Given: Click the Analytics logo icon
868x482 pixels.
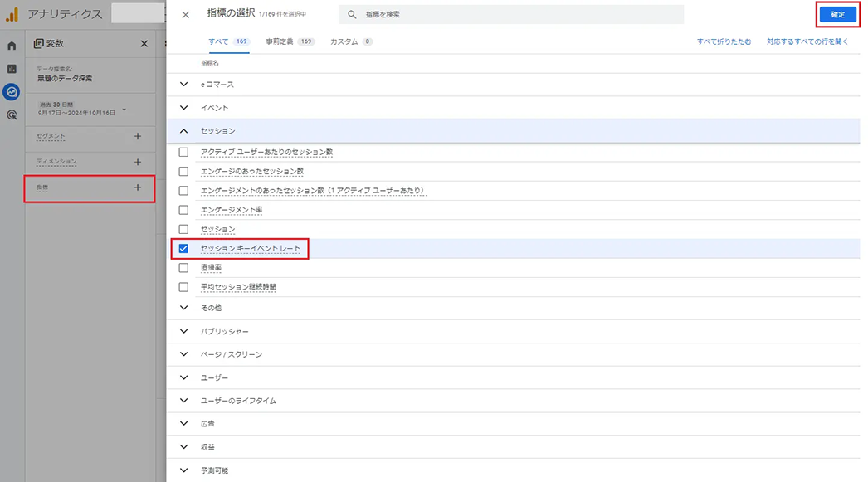Looking at the screenshot, I should pyautogui.click(x=12, y=14).
